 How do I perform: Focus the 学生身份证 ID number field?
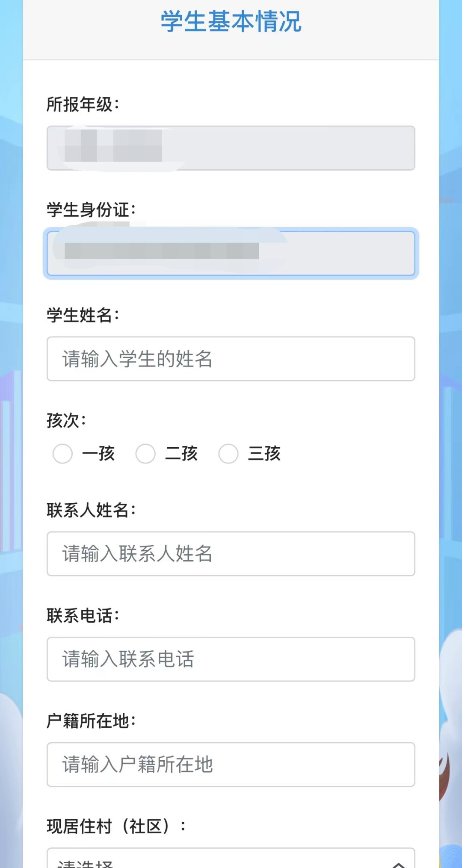coord(231,253)
